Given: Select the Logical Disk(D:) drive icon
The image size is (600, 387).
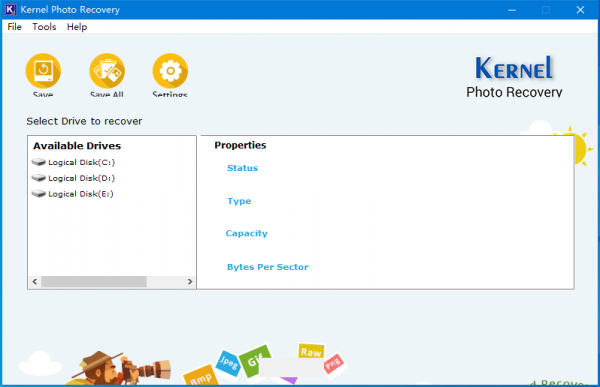Looking at the screenshot, I should tap(39, 178).
